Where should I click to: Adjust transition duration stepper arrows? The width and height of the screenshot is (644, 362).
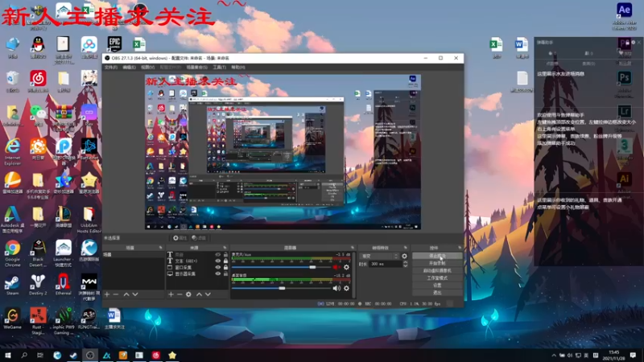click(x=406, y=265)
